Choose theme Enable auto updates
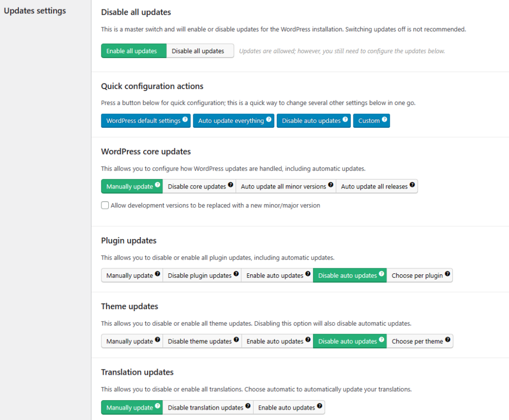The height and width of the screenshot is (420, 509). point(277,341)
